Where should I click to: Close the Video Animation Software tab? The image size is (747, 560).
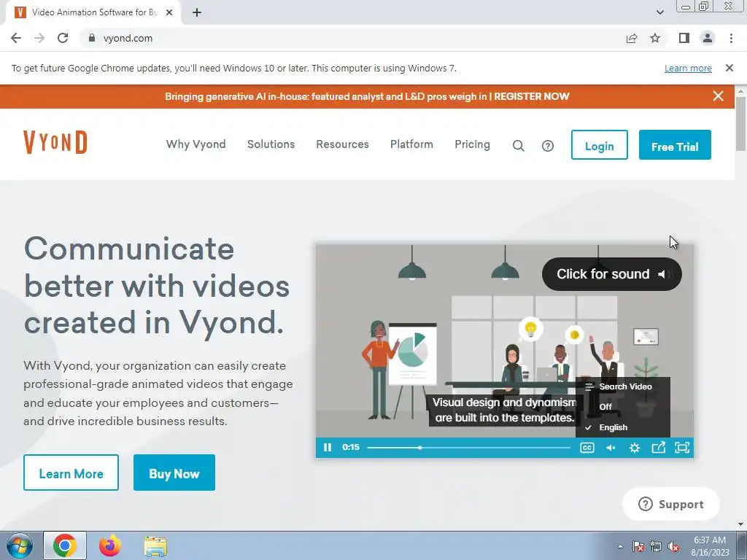click(x=169, y=12)
